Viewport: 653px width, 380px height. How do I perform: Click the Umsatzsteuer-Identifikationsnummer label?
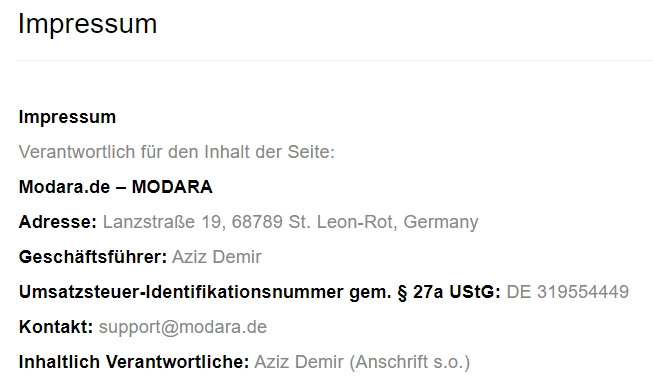(x=181, y=292)
